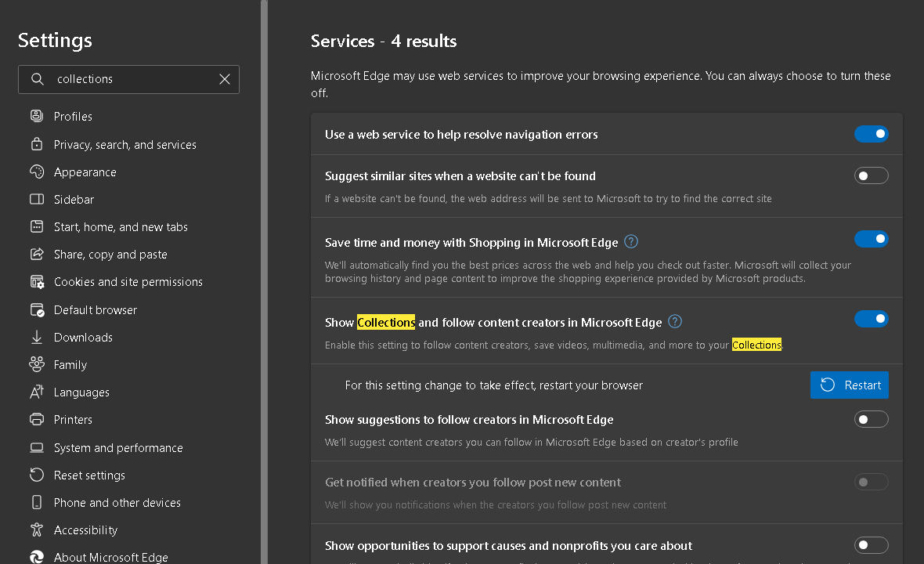Go to System and performance settings
This screenshot has width=924, height=564.
(118, 447)
